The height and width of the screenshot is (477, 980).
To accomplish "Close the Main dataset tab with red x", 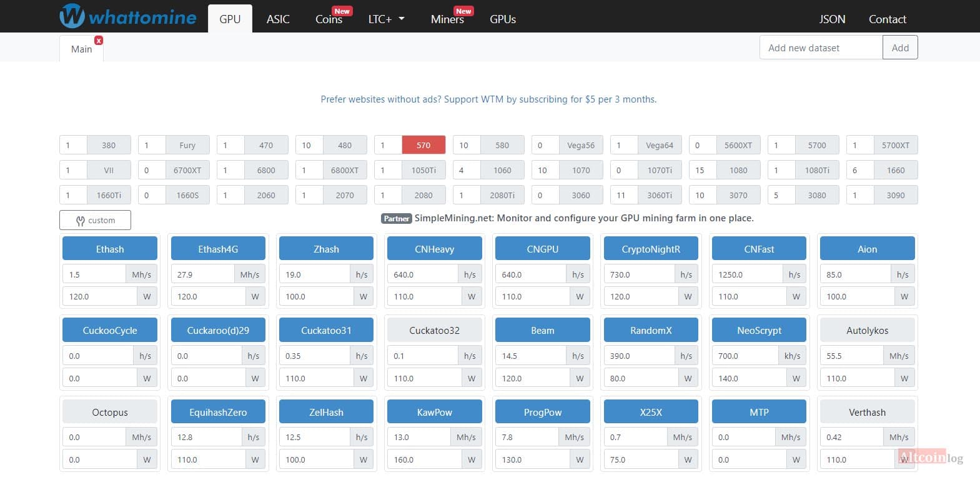I will (99, 40).
